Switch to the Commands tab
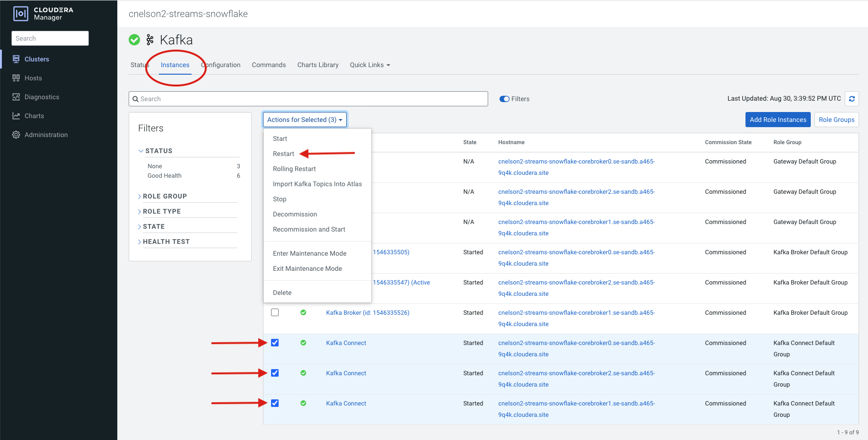The image size is (868, 440). 269,65
